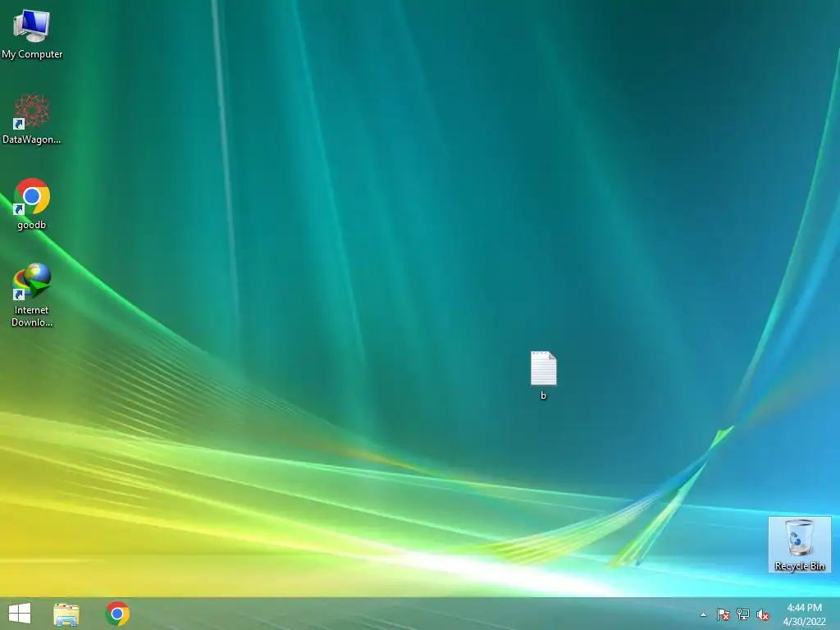
Task: Click the muted volume tray icon
Action: tap(763, 614)
